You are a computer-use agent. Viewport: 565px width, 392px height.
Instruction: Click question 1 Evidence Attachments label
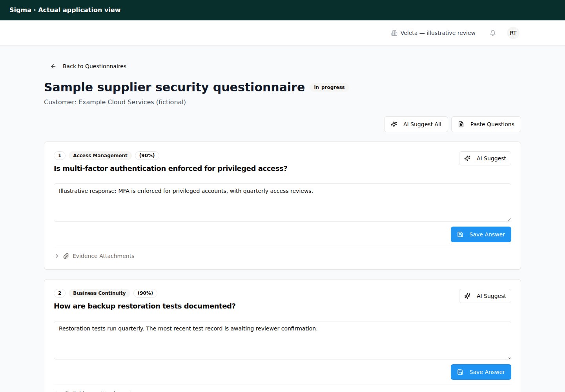pos(104,256)
